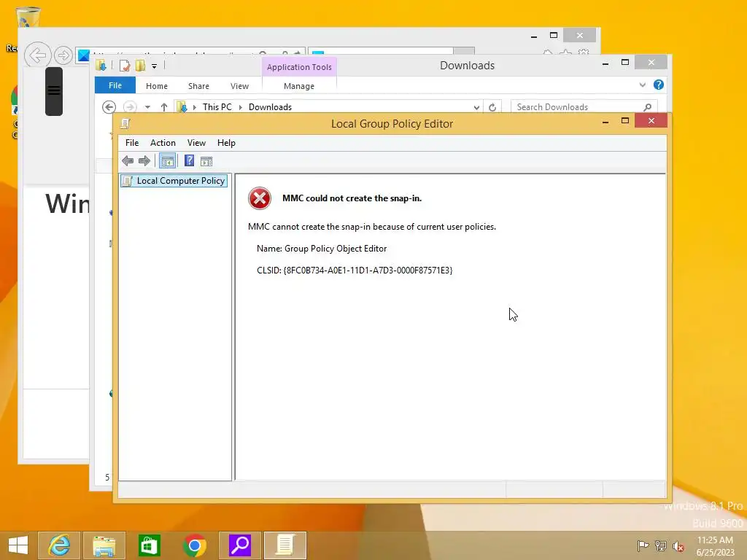Click the Downloads folder icon in Explorer title bar
Image resolution: width=747 pixels, height=560 pixels.
pyautogui.click(x=101, y=65)
